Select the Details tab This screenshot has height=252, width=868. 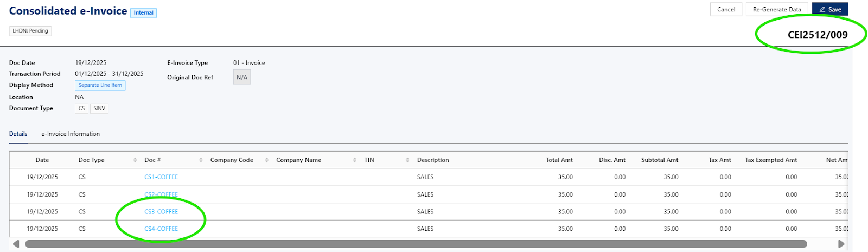click(x=18, y=134)
